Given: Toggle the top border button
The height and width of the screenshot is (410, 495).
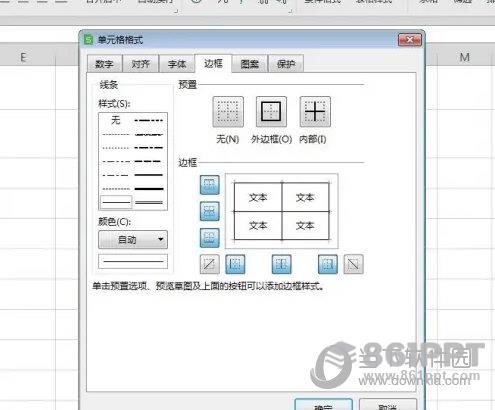Looking at the screenshot, I should [x=210, y=185].
